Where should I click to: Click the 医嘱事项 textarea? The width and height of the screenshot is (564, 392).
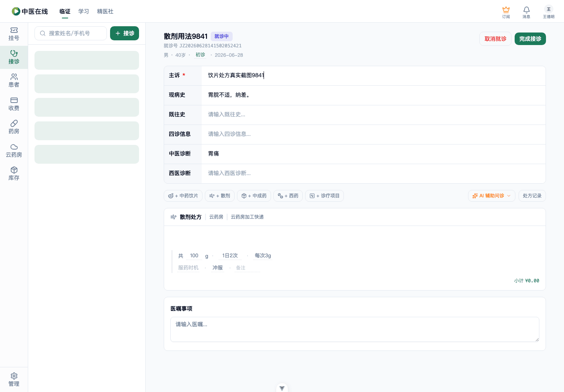point(355,329)
